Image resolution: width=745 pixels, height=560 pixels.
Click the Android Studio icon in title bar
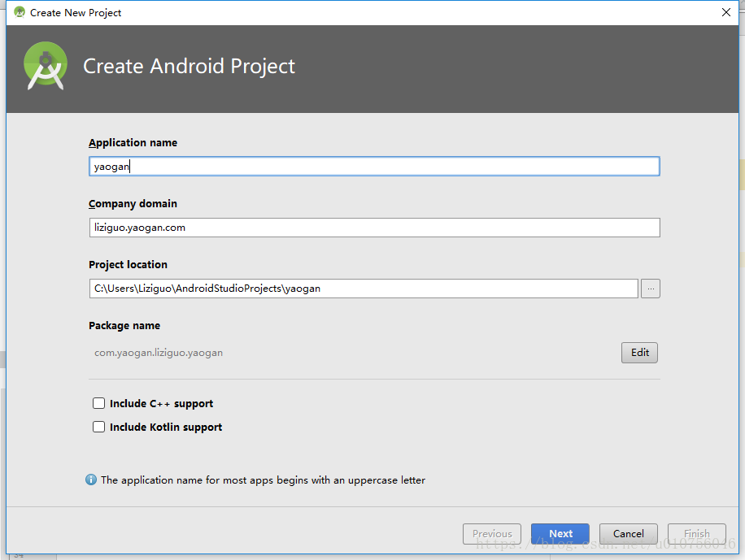(20, 12)
